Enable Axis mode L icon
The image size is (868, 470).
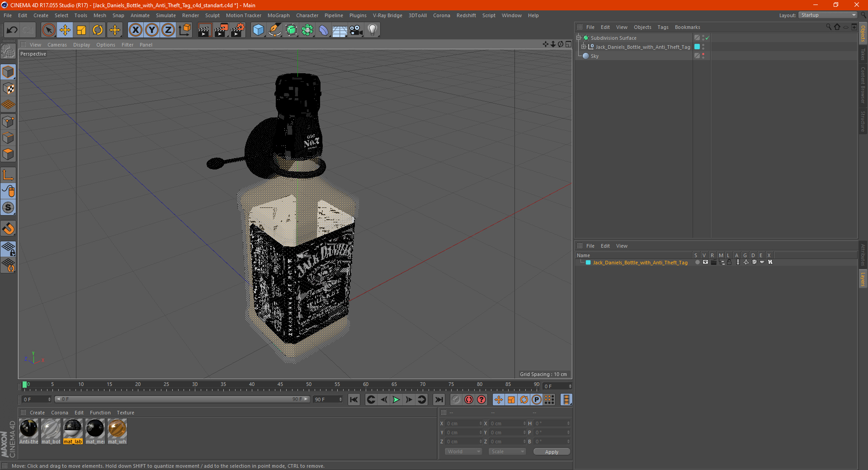tap(8, 174)
